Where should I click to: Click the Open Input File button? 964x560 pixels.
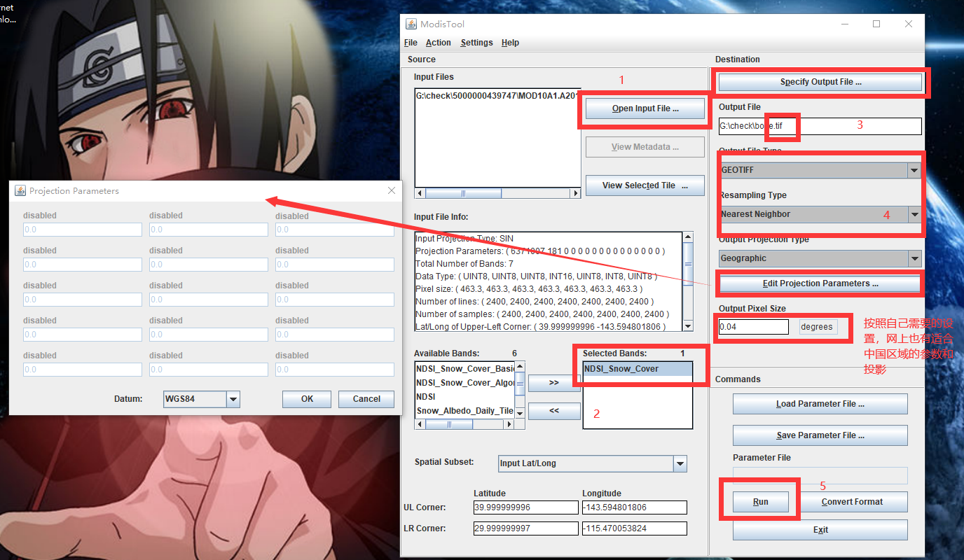(645, 108)
